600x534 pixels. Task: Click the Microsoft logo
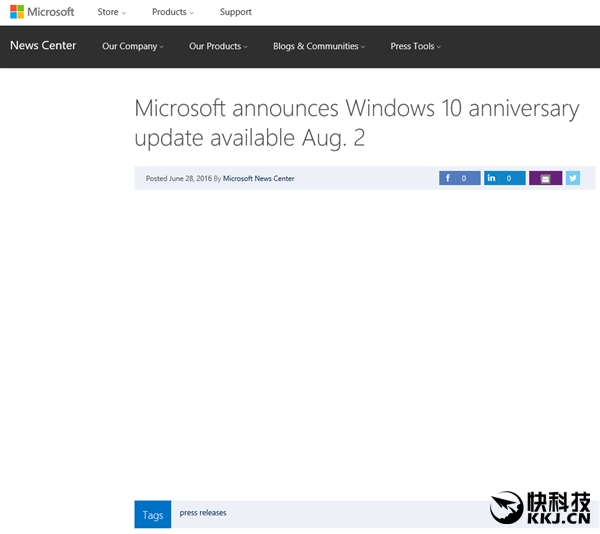click(42, 12)
